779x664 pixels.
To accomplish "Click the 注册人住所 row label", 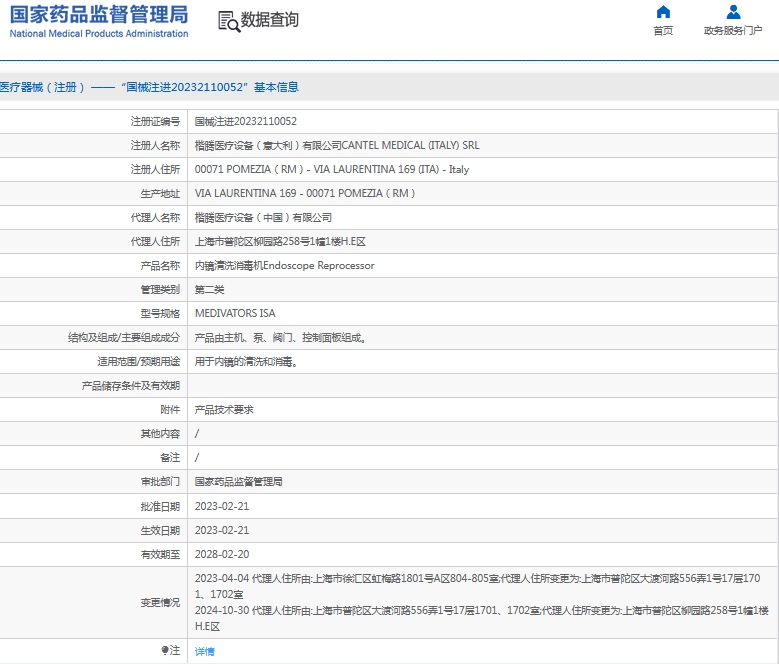I will point(155,169).
